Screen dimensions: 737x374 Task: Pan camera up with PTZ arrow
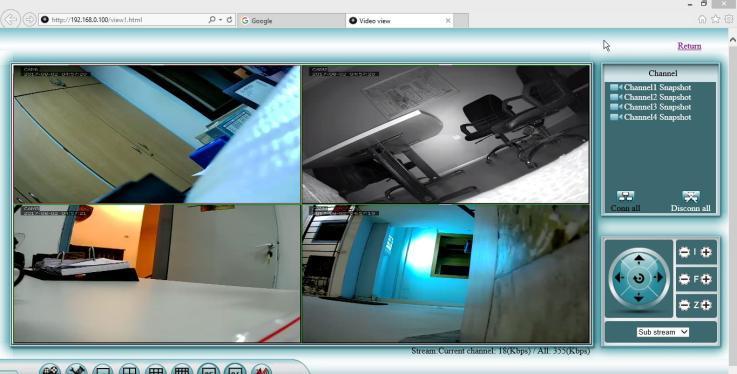pos(639,257)
